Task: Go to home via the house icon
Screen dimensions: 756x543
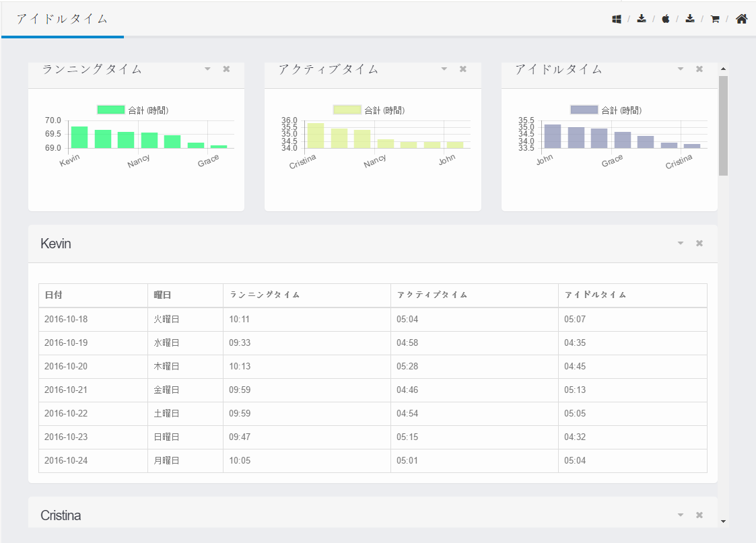Action: [742, 19]
